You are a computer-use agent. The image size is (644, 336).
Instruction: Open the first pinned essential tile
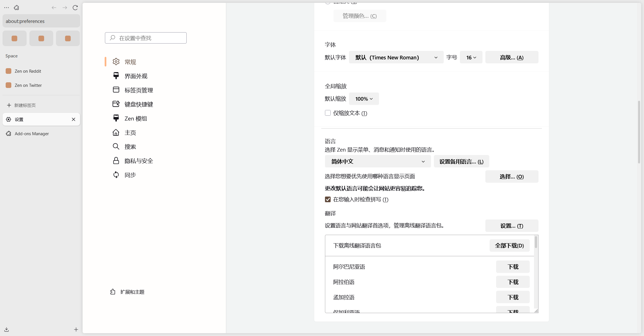click(x=14, y=38)
